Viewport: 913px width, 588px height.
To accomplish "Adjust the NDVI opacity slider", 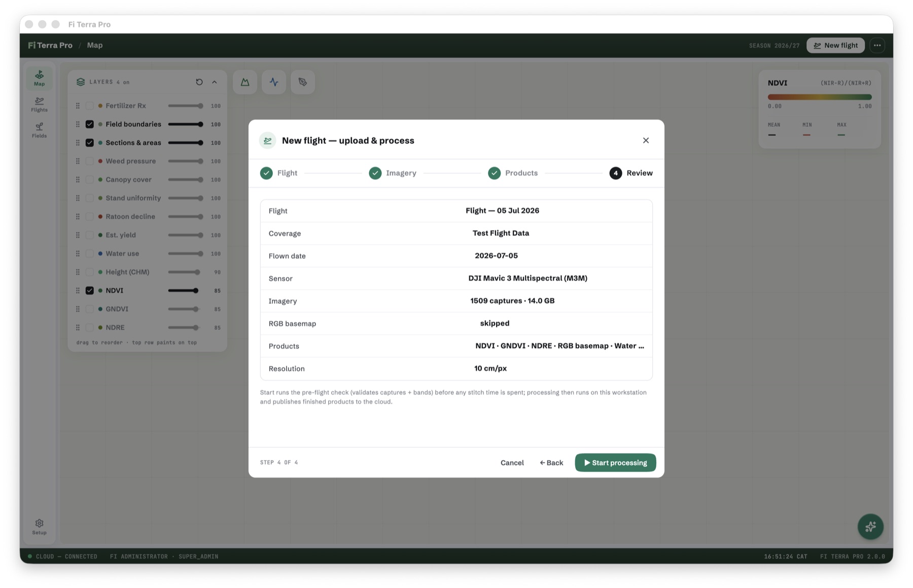I will (184, 291).
